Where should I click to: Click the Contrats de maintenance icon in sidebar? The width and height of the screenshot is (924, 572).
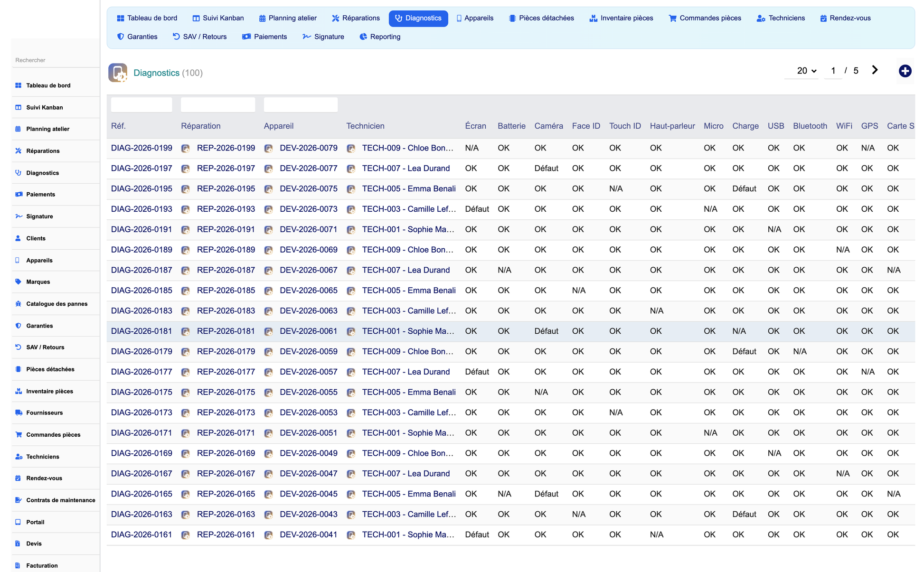point(19,500)
